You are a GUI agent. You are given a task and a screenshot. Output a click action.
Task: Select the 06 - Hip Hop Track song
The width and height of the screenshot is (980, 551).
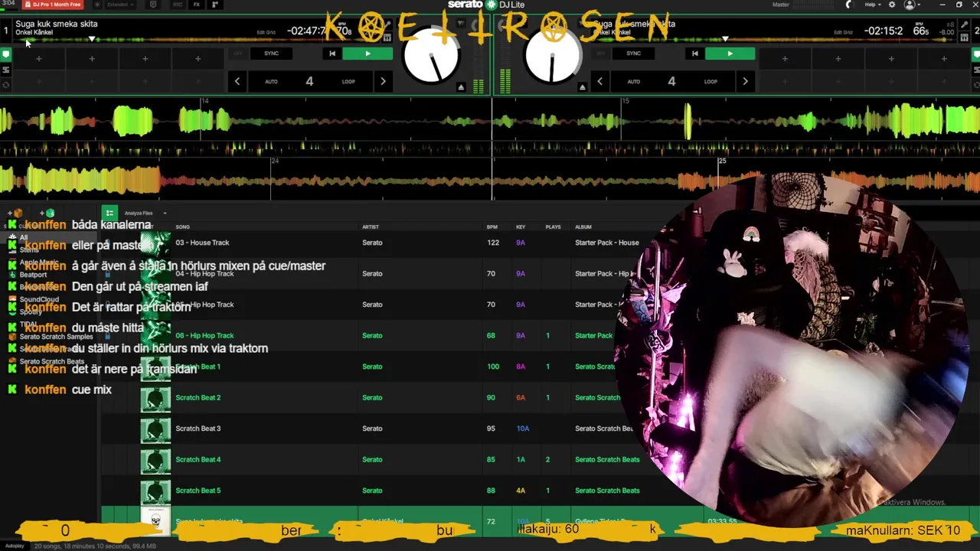click(204, 335)
